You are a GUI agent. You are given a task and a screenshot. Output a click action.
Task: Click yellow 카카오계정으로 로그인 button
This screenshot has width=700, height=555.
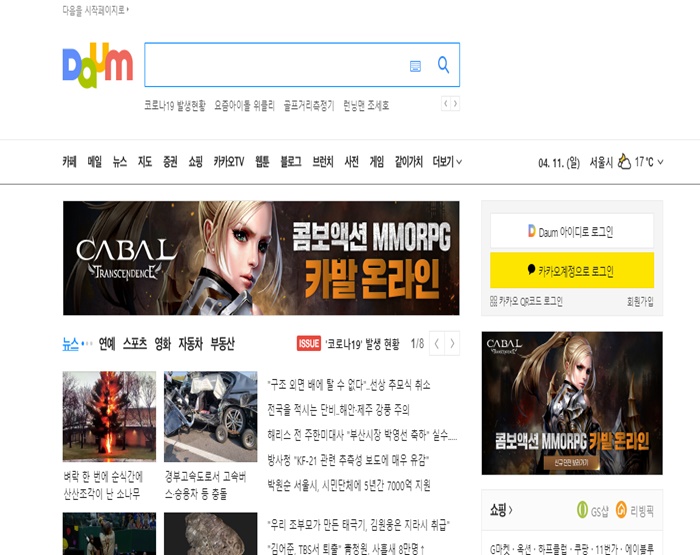[x=572, y=270]
